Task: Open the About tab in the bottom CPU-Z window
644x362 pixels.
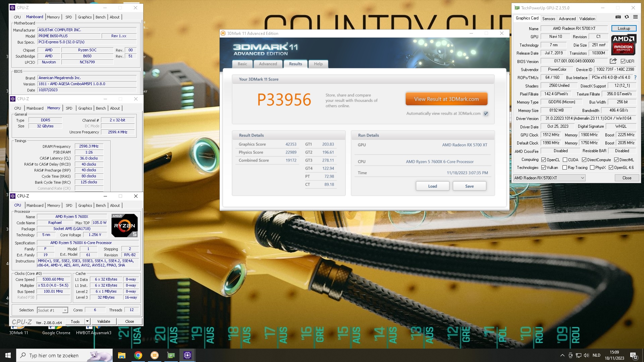Action: click(x=115, y=205)
